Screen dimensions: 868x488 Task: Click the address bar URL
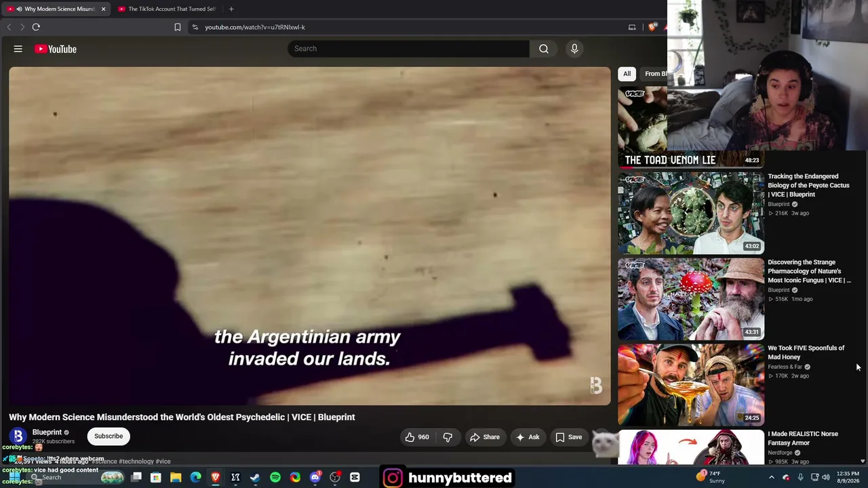(x=255, y=27)
